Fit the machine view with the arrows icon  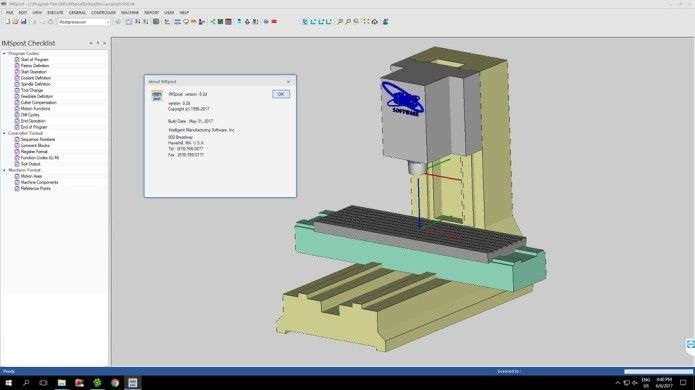click(x=367, y=22)
